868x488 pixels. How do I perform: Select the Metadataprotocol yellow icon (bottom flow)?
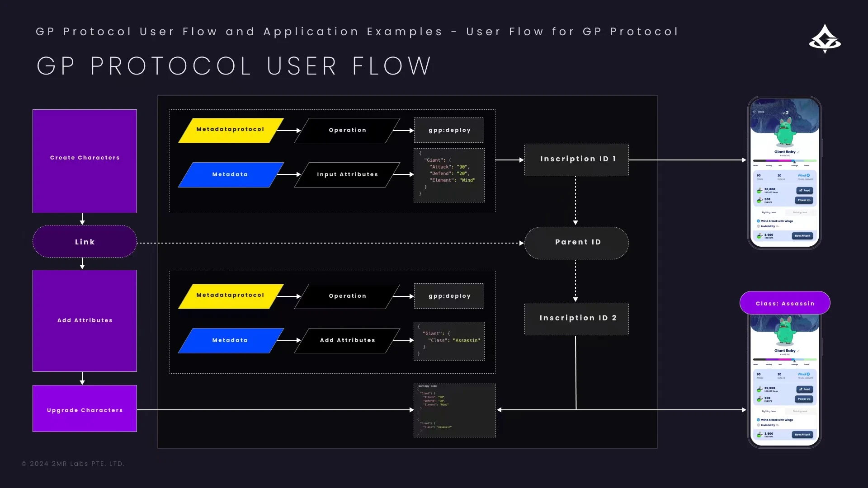pos(230,295)
